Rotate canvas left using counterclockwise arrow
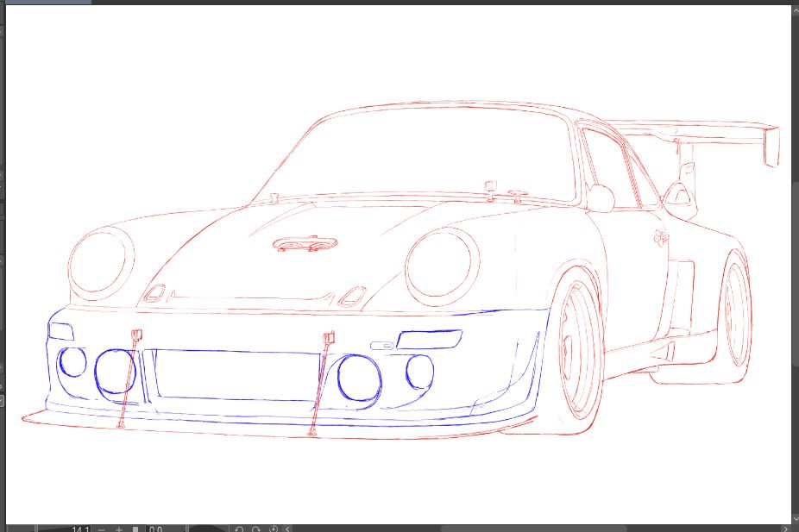Screen dimensions: 799x532 (239, 529)
